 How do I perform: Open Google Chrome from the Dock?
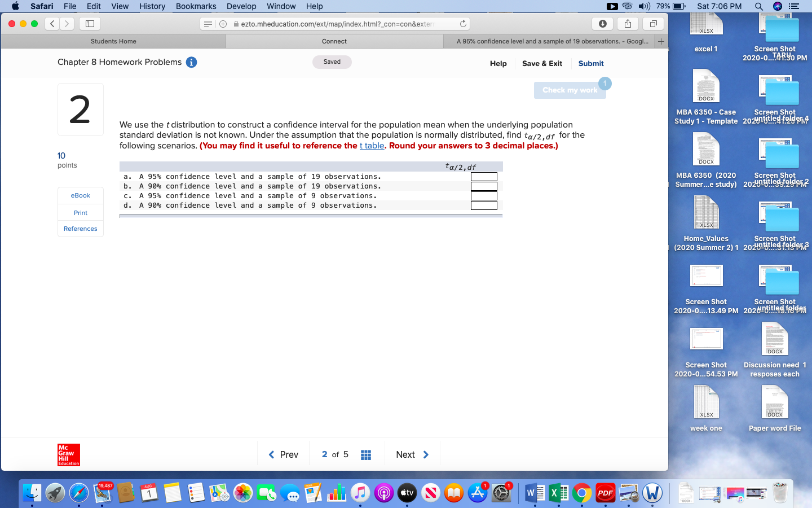pyautogui.click(x=582, y=493)
